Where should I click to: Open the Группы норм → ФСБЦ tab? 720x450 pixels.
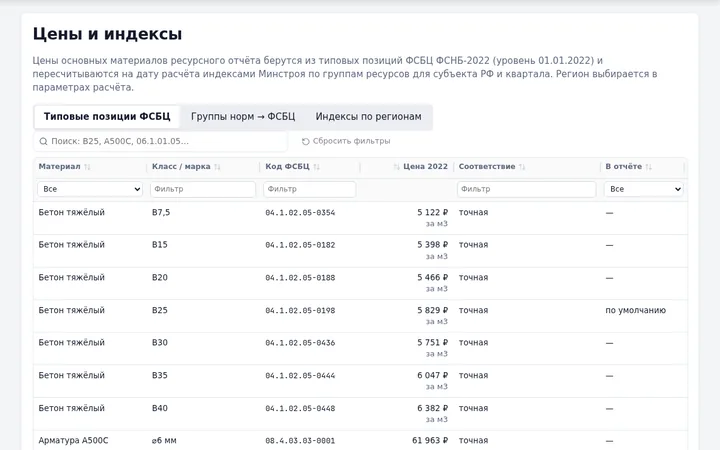click(243, 117)
